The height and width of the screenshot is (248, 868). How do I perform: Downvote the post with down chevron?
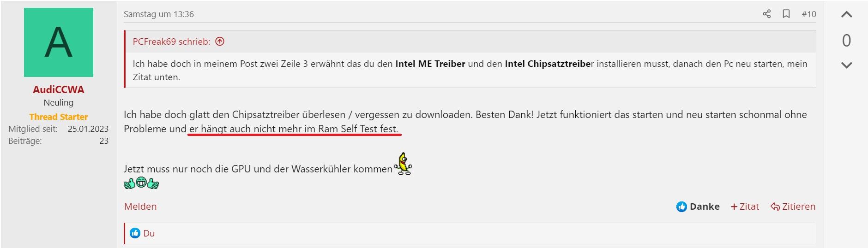point(846,65)
